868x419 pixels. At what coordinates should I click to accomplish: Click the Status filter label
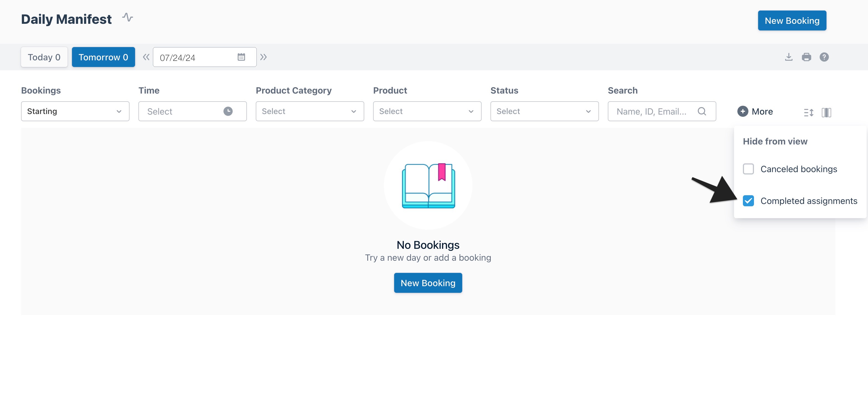[x=504, y=90]
